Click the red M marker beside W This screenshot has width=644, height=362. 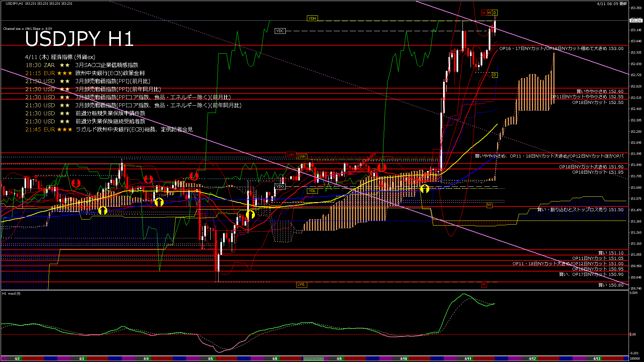484,13
